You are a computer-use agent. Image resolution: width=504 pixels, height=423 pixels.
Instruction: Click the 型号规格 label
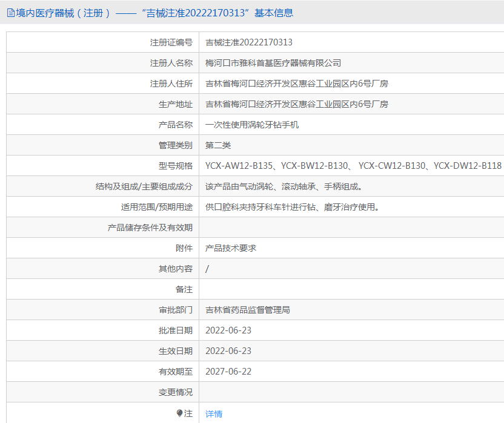176,166
